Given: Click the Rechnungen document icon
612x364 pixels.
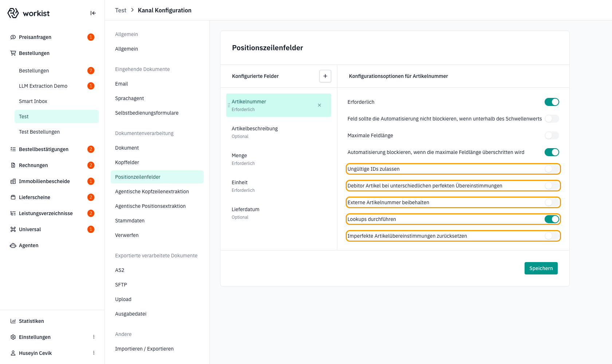Looking at the screenshot, I should pyautogui.click(x=13, y=165).
